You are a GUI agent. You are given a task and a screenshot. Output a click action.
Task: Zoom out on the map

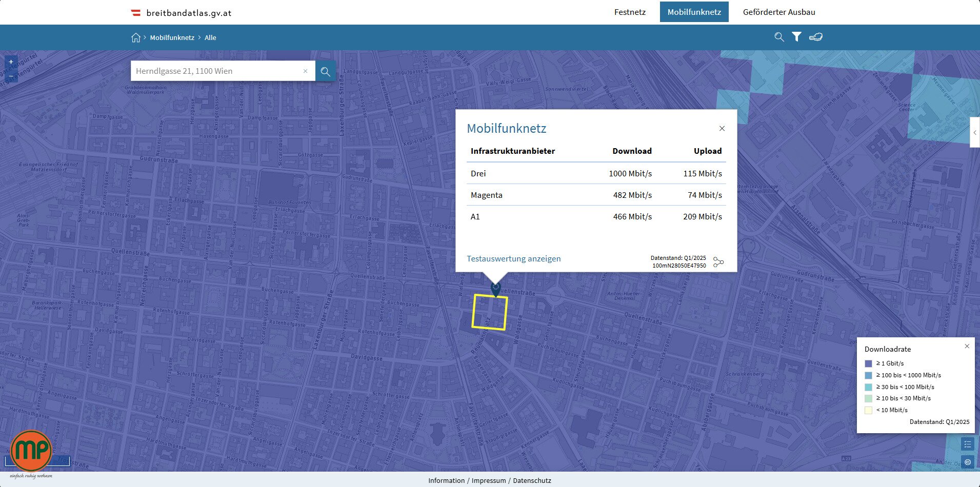[11, 76]
